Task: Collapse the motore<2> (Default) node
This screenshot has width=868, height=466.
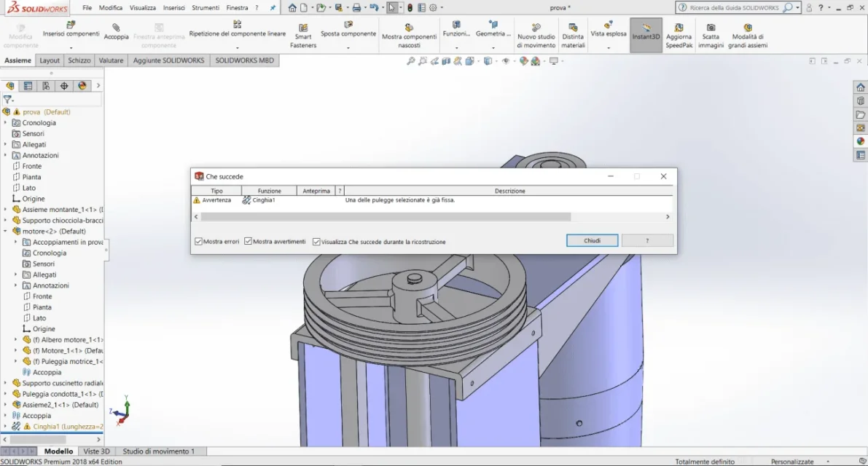Action: click(x=6, y=231)
